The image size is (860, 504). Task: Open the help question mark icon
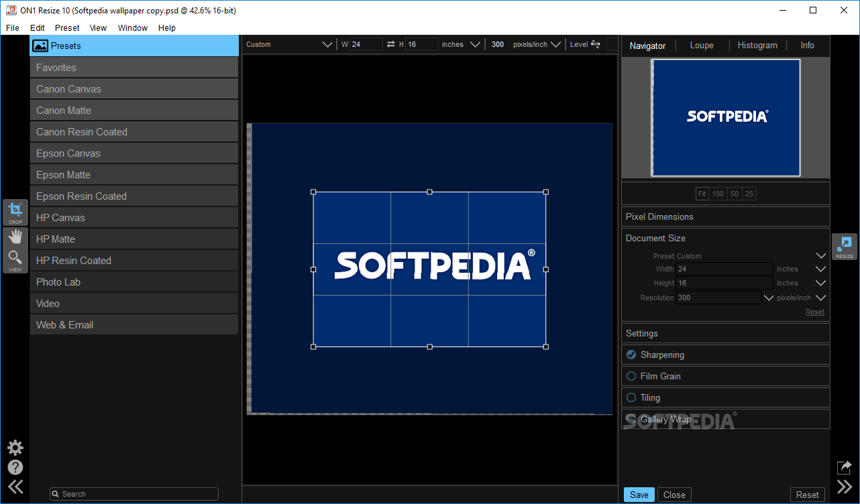click(15, 467)
